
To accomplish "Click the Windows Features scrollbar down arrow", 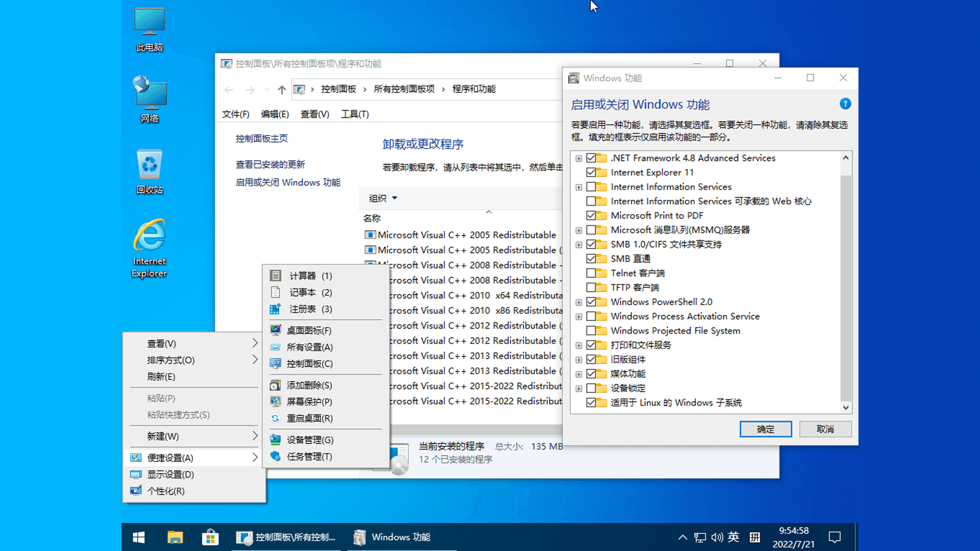I will pos(845,407).
